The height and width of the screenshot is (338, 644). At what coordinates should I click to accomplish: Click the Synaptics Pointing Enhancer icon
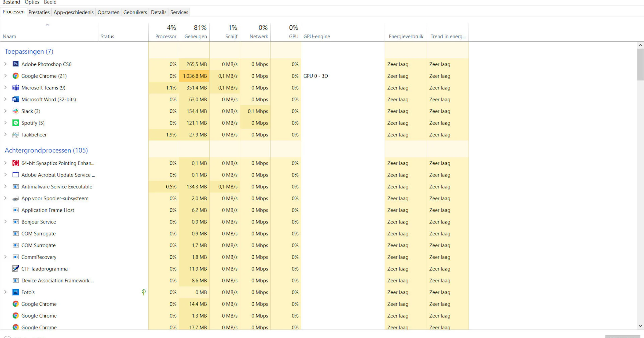click(16, 163)
